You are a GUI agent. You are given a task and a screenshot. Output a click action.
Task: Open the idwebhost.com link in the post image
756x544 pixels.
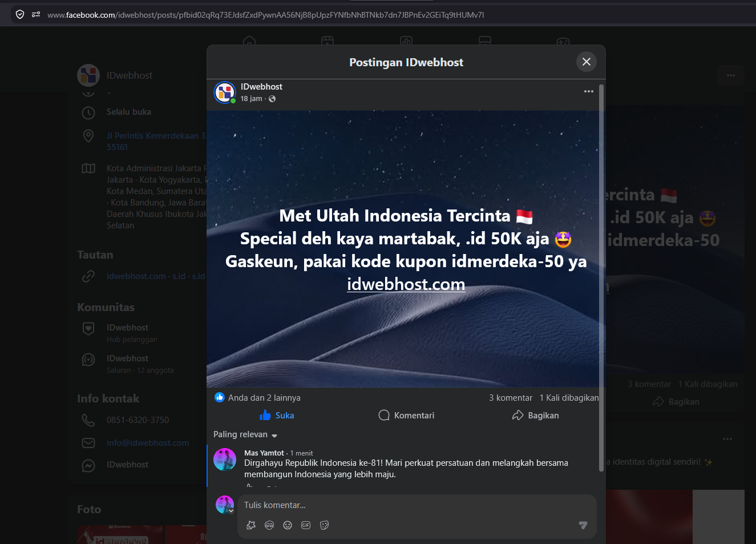tap(406, 284)
